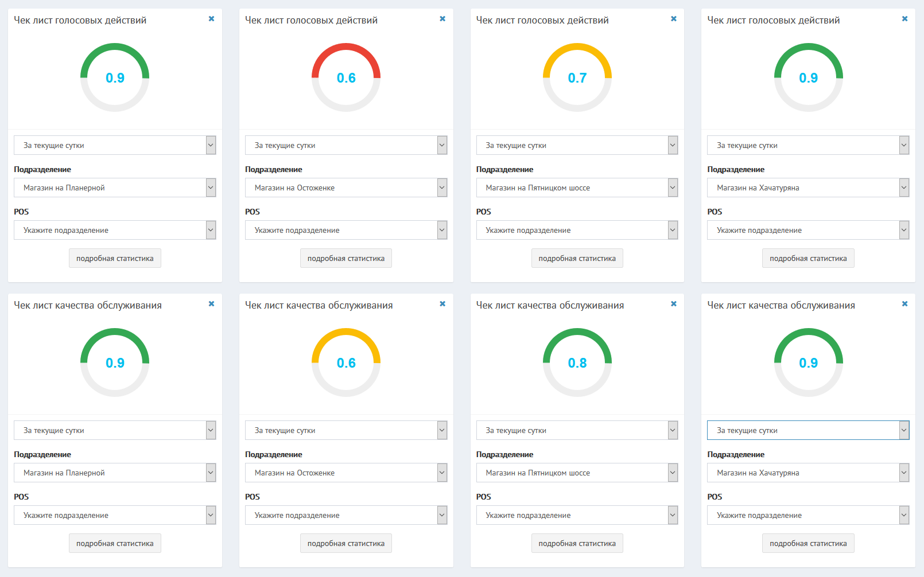Remove the service quality widget for Хачатуряна store
The width and height of the screenshot is (924, 577).
(x=904, y=304)
